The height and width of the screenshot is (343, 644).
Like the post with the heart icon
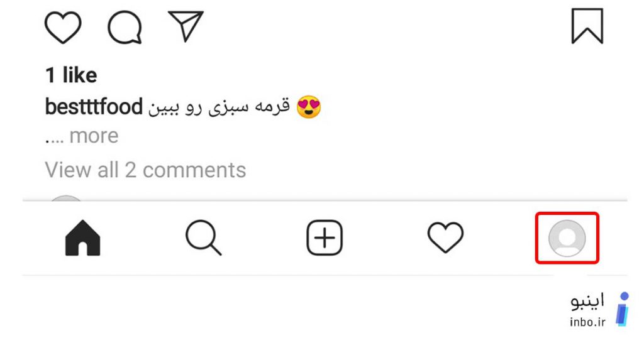[62, 27]
